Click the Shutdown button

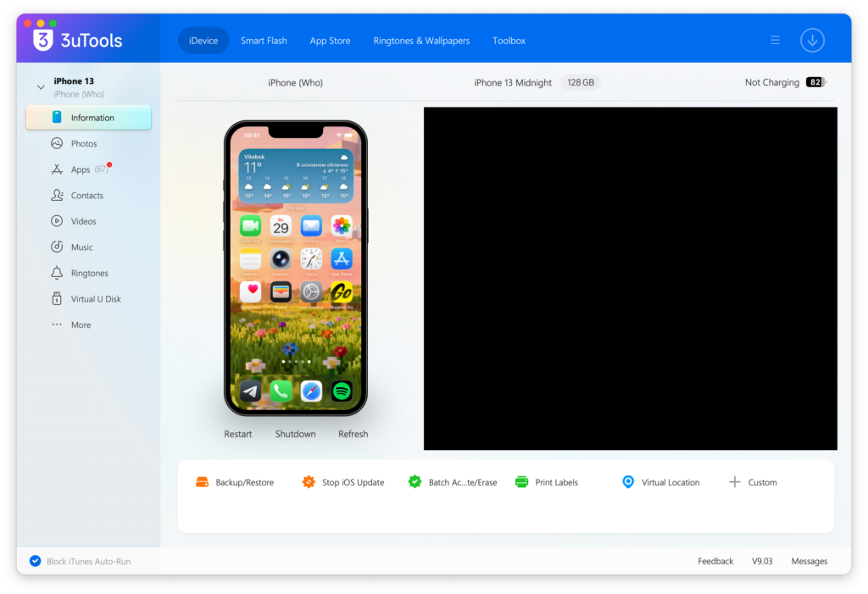296,434
